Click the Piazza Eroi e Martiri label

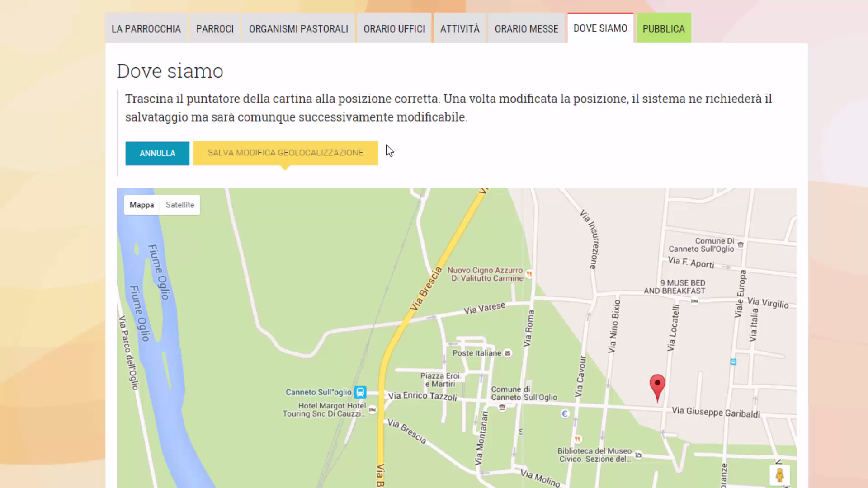pyautogui.click(x=440, y=380)
